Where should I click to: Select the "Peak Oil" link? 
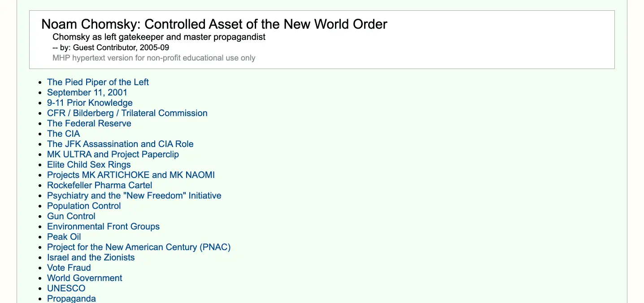pos(64,237)
